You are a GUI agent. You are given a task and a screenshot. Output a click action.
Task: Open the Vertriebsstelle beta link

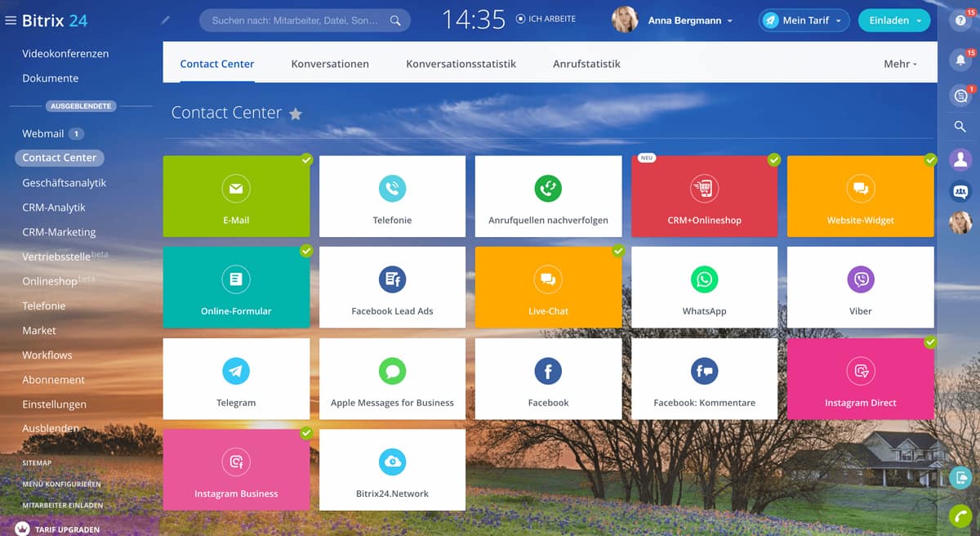click(65, 256)
